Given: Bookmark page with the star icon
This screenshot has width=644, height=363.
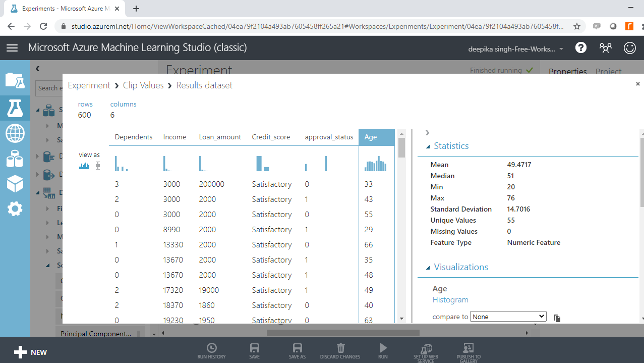Looking at the screenshot, I should [577, 26].
